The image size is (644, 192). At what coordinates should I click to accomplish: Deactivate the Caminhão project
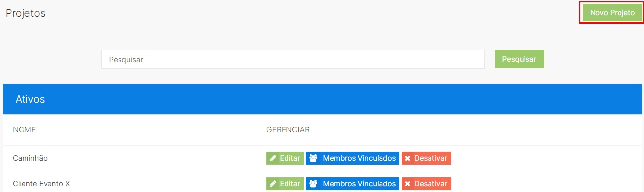[x=426, y=158]
